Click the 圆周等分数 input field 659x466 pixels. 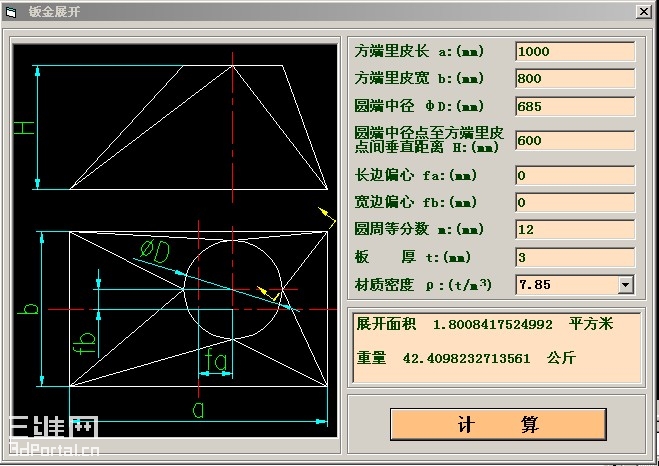coord(575,229)
